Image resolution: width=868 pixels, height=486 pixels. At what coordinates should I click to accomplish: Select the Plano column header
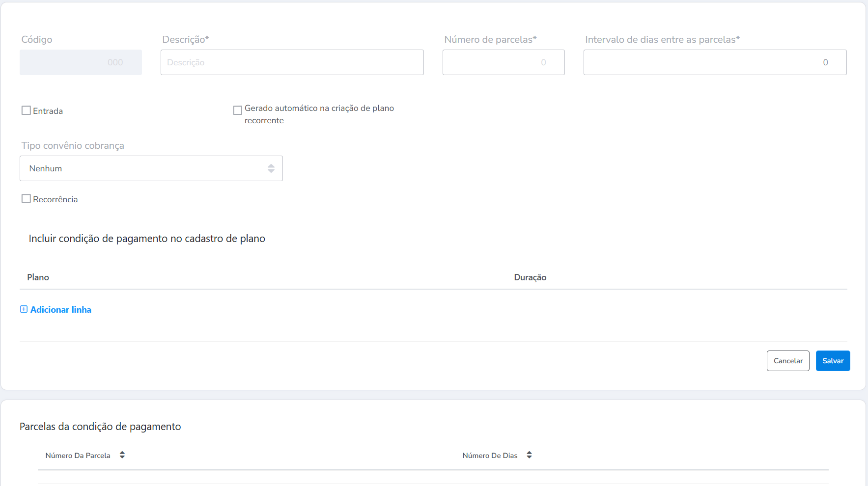pos(38,277)
